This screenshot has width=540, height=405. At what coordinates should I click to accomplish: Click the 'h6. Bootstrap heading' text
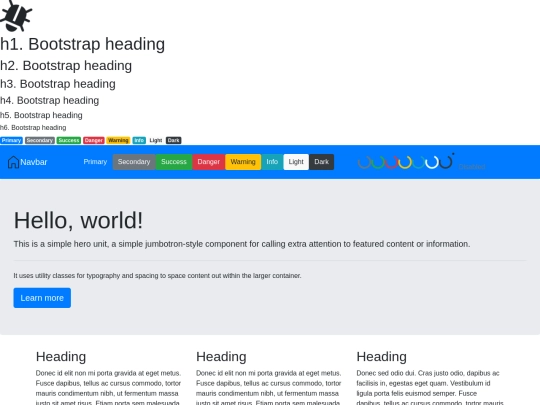tap(33, 127)
